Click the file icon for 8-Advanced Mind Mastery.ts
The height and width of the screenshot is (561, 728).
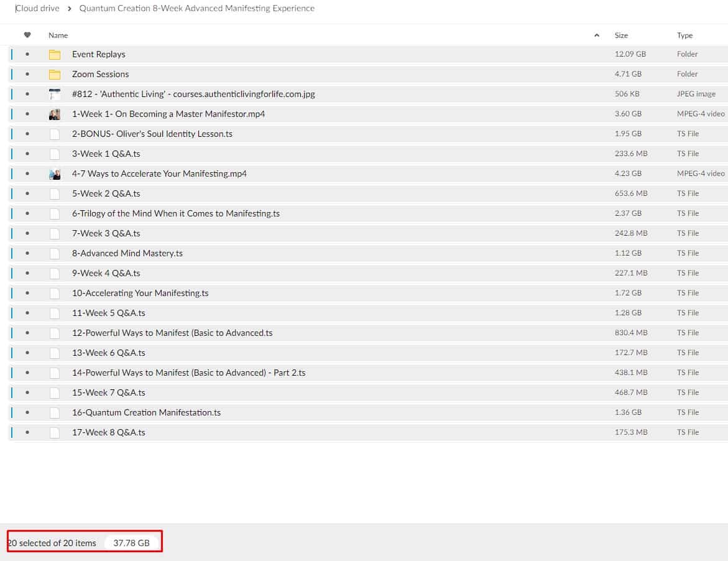click(x=55, y=254)
